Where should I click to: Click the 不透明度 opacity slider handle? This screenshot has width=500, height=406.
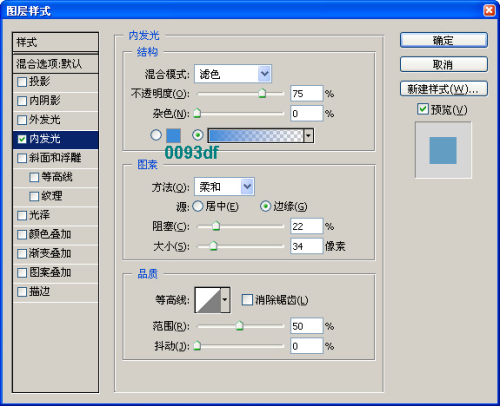pos(262,93)
